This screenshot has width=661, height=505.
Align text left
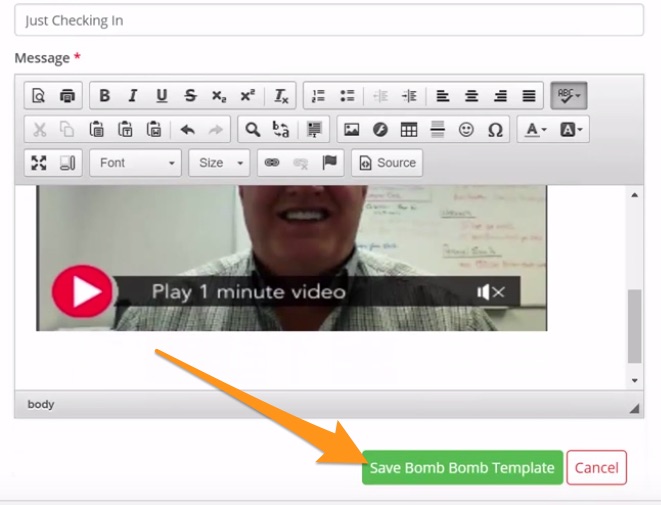[x=443, y=96]
